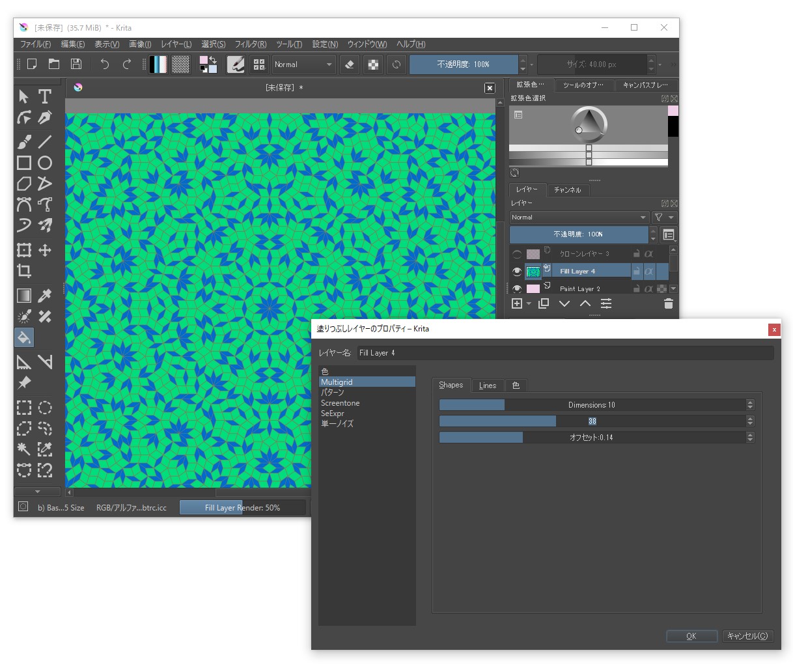Select the Similar Color Selection tool
Viewport: 793px width, 672px height.
(45, 449)
